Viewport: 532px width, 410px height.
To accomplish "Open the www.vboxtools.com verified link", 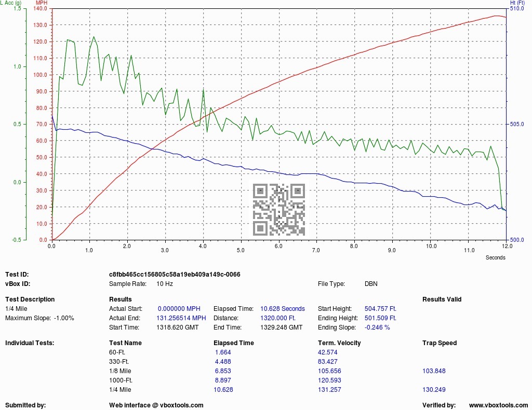I will point(498,405).
